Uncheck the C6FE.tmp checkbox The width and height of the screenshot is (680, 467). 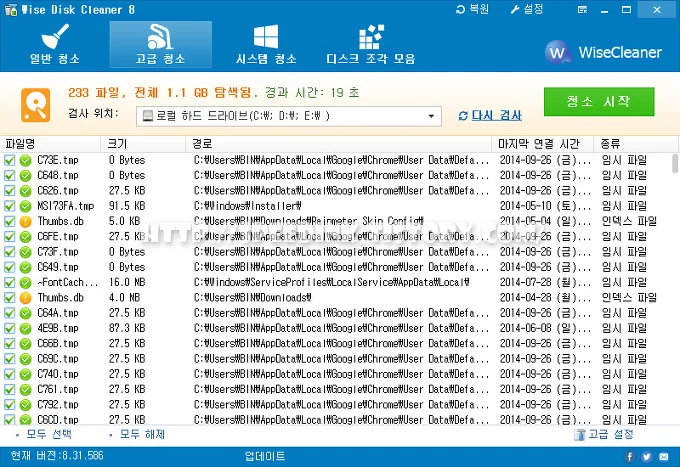click(x=10, y=237)
